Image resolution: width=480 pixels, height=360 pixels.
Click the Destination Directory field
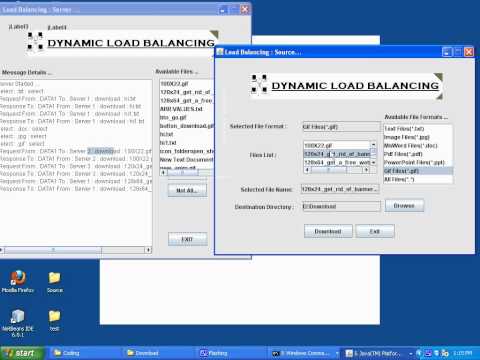[x=341, y=206]
